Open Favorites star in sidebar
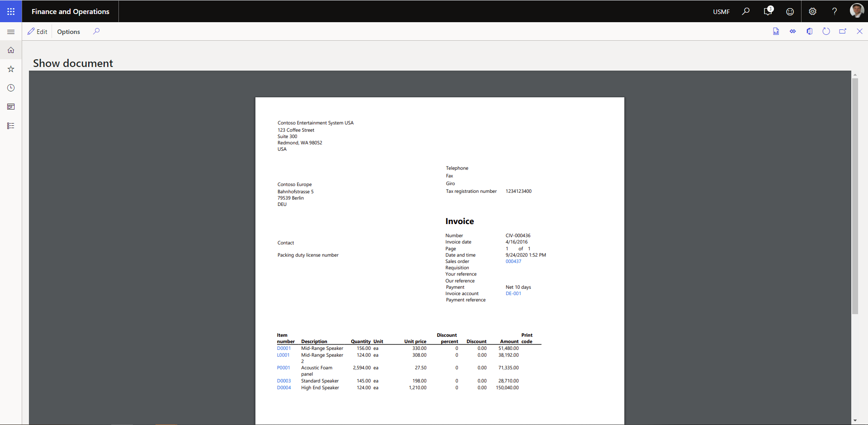 [x=11, y=69]
